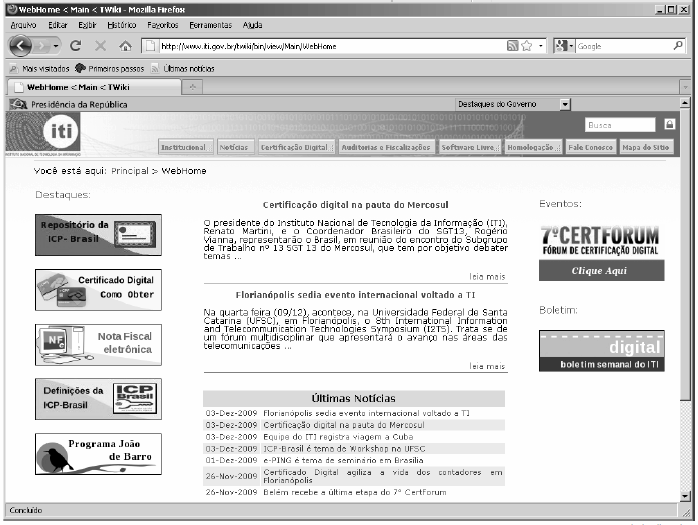The image size is (698, 525).
Task: Click the Software Livre navigation button
Action: coord(469,147)
